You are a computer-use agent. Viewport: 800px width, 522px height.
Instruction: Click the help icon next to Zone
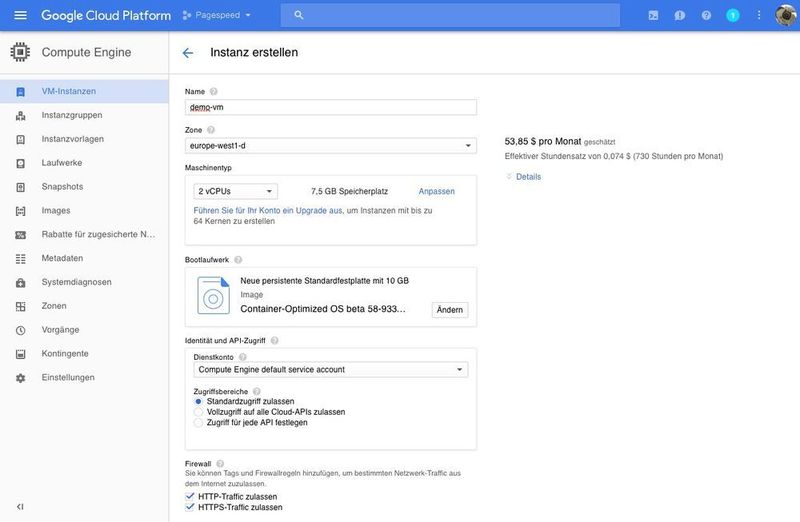click(211, 130)
